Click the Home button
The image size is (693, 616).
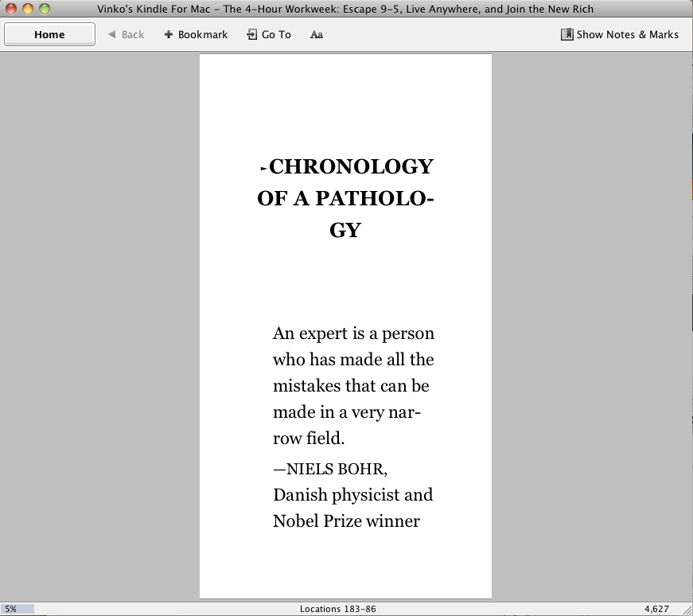49,34
